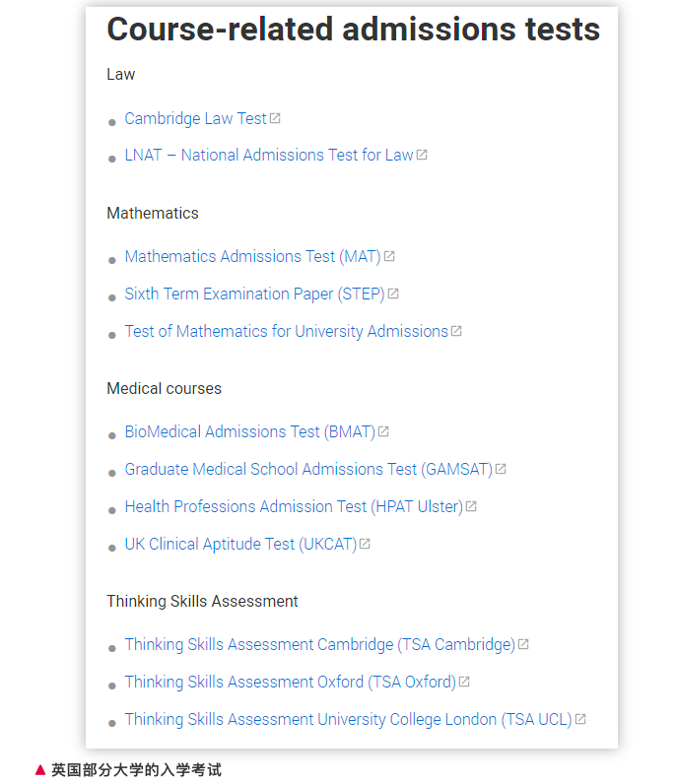Viewport: 677px width, 784px height.
Task: Follow Thinking Skills Assessment Oxford link
Action: click(290, 683)
